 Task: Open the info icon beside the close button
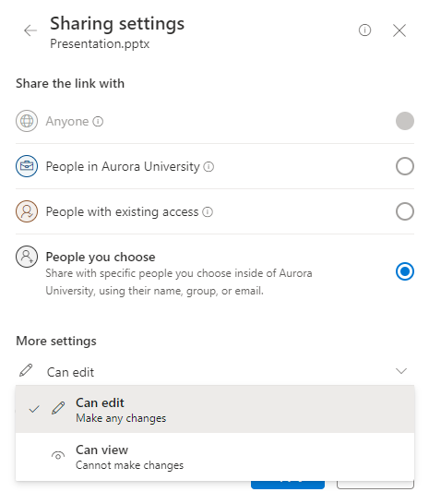pos(364,30)
